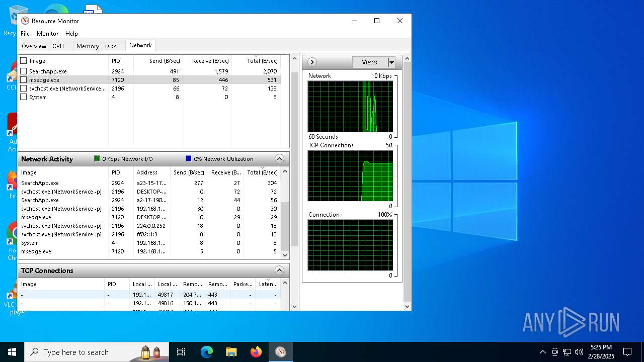
Task: Select TCP connection with local port 49817
Action: pyautogui.click(x=150, y=295)
